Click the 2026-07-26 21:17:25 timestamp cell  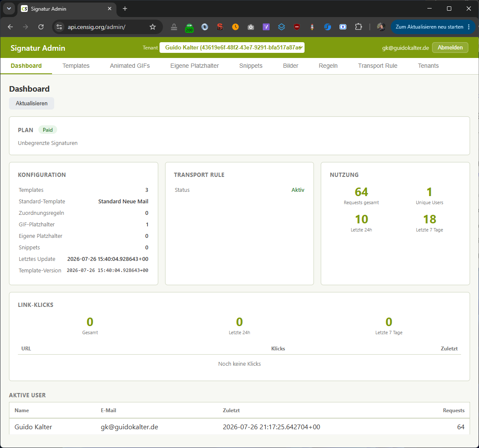point(271,427)
